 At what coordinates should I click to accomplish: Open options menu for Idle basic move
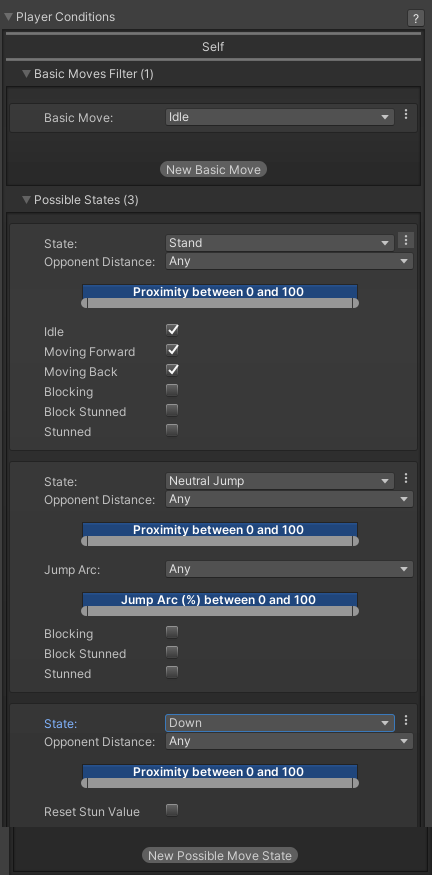click(x=406, y=114)
